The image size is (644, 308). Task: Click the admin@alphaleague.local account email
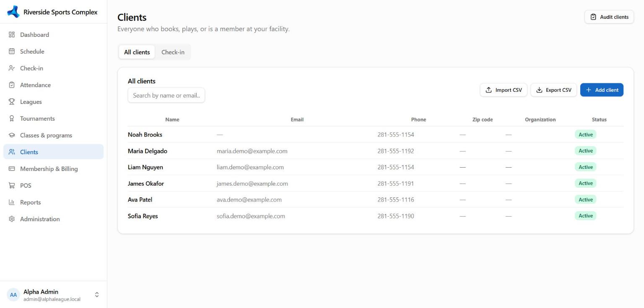[52, 299]
